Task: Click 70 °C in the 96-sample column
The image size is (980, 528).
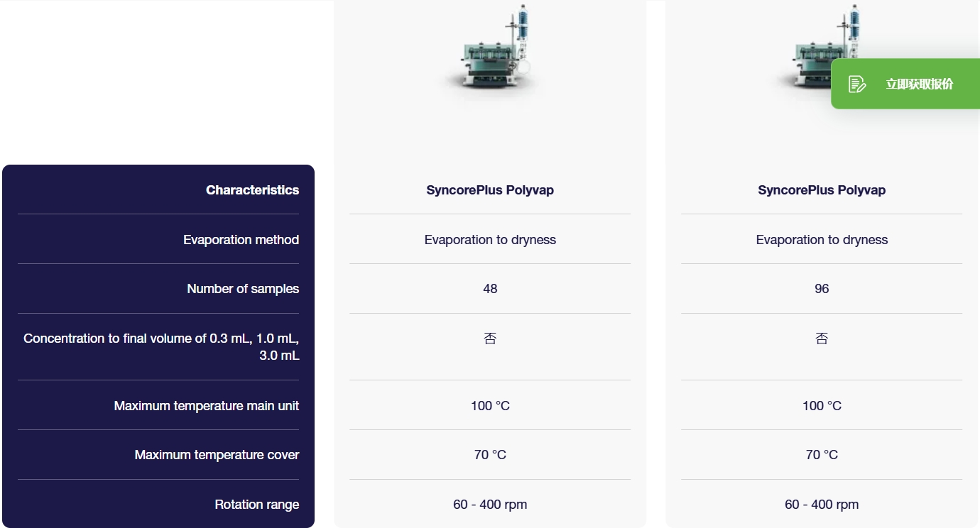Action: (x=822, y=455)
